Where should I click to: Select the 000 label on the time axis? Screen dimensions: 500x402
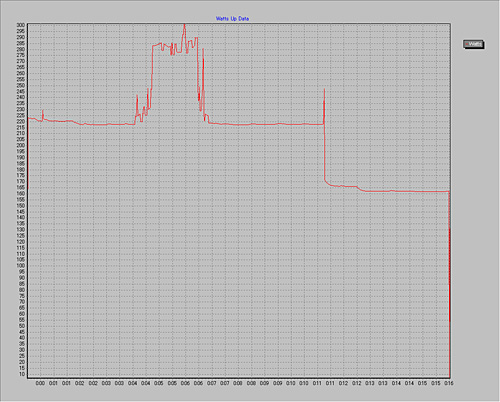click(40, 383)
